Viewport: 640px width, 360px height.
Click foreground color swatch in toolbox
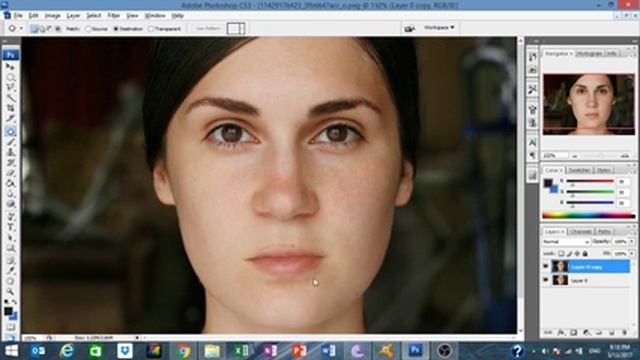(8, 311)
